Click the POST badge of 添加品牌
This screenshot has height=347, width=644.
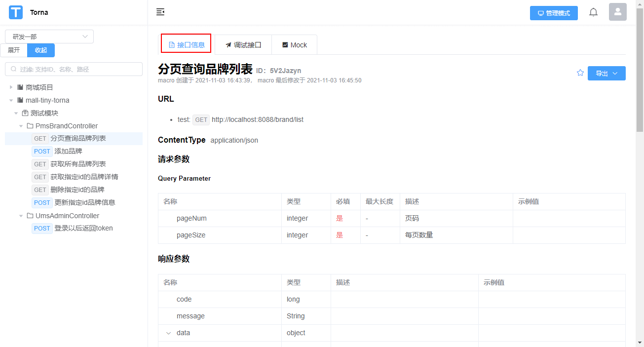(x=42, y=152)
